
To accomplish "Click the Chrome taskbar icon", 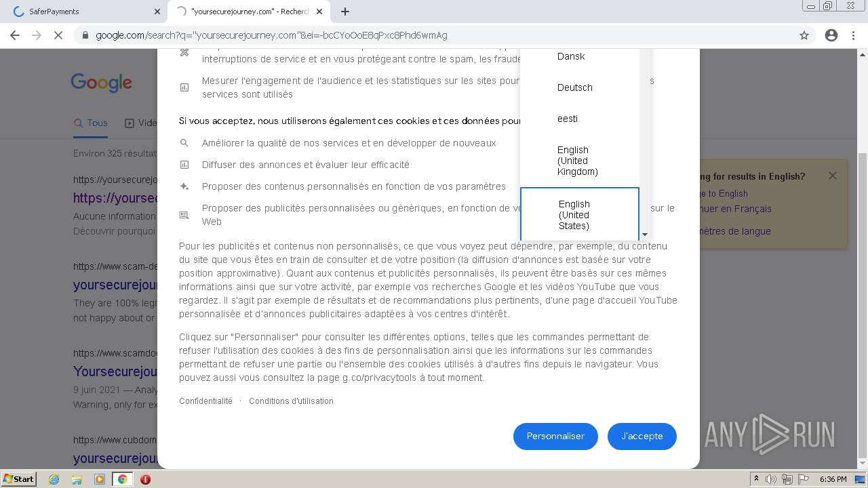I will [122, 479].
